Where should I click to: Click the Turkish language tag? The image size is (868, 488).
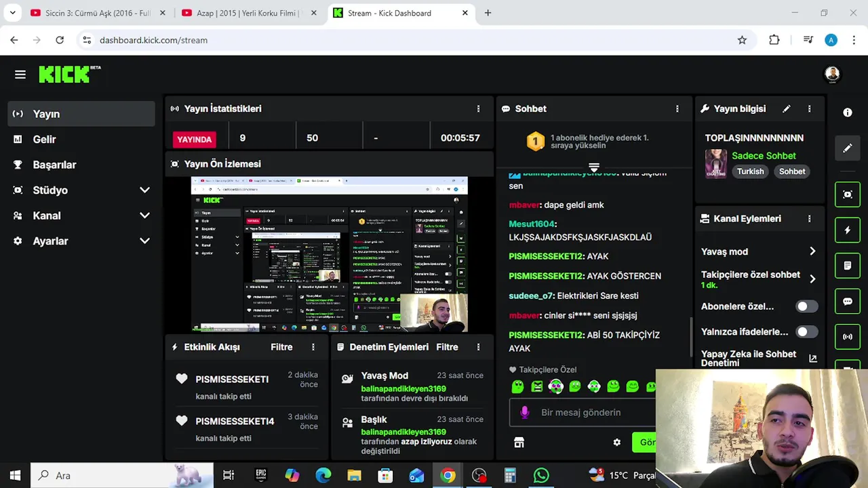tap(750, 171)
